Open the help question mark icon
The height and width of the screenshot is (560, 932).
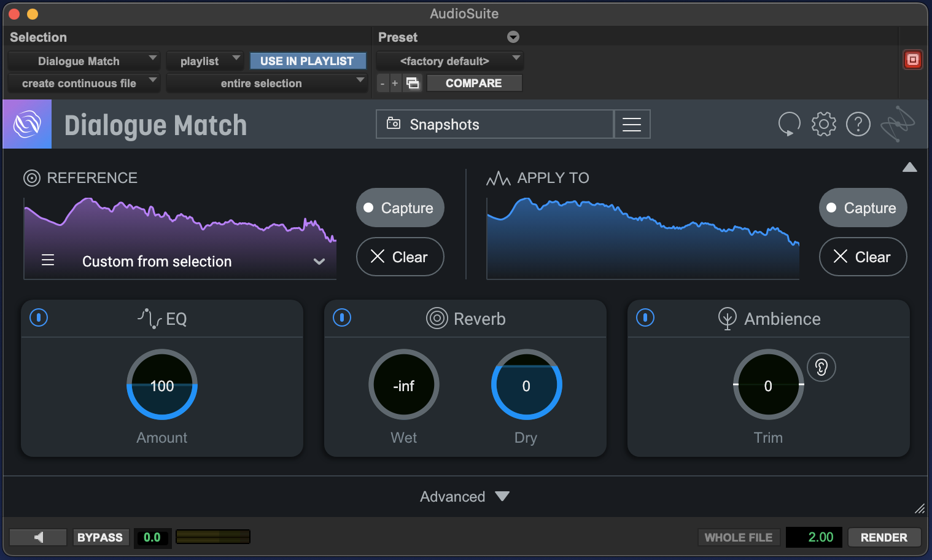[x=858, y=124]
